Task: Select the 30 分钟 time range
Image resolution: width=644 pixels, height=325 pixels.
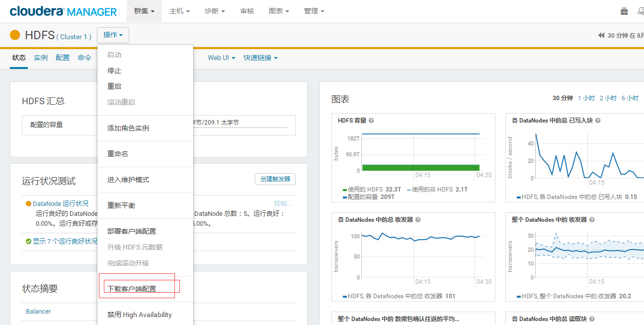Action: [563, 98]
